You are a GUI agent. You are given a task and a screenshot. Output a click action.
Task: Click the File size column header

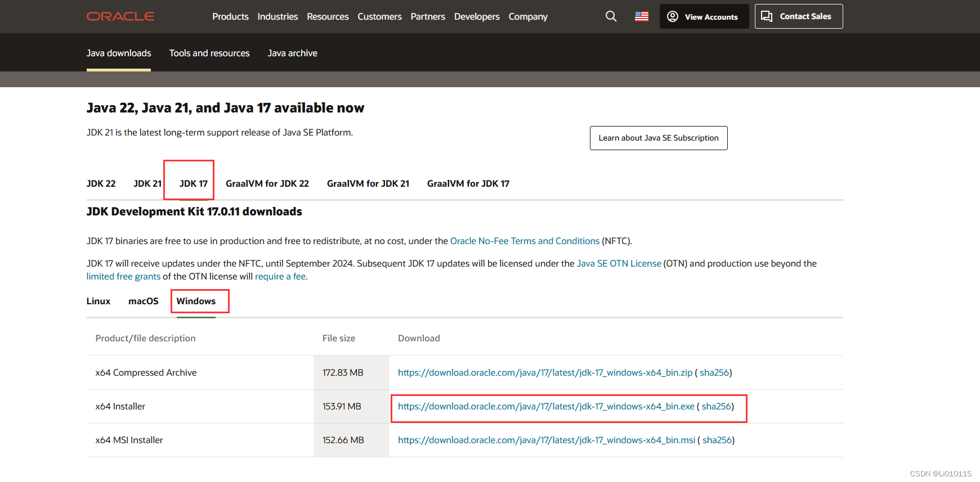(x=339, y=338)
